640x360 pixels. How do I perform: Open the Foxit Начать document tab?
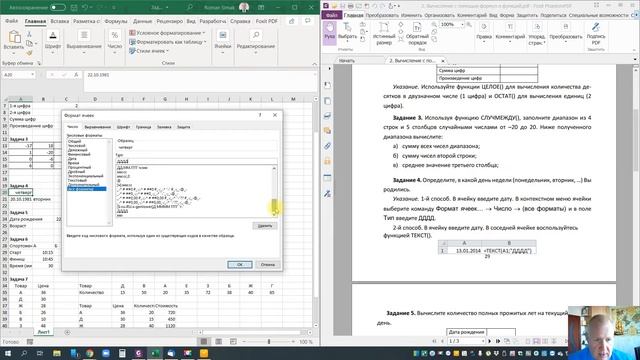347,60
